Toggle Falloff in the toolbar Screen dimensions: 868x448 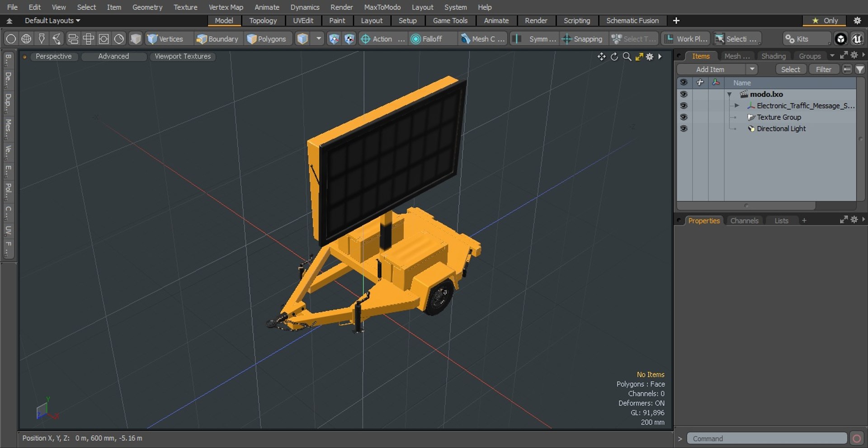(431, 39)
